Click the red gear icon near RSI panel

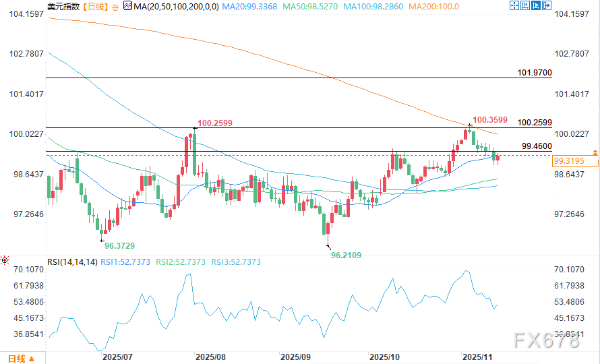click(5, 260)
